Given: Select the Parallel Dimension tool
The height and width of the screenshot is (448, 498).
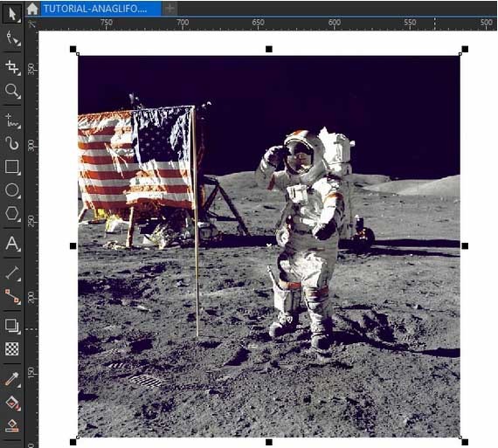Looking at the screenshot, I should click(x=12, y=273).
